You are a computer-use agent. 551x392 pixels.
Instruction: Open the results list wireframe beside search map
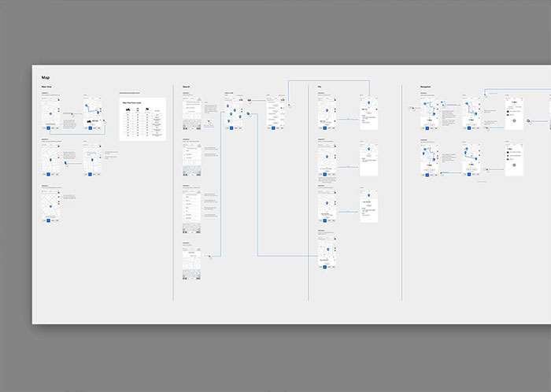[x=274, y=115]
